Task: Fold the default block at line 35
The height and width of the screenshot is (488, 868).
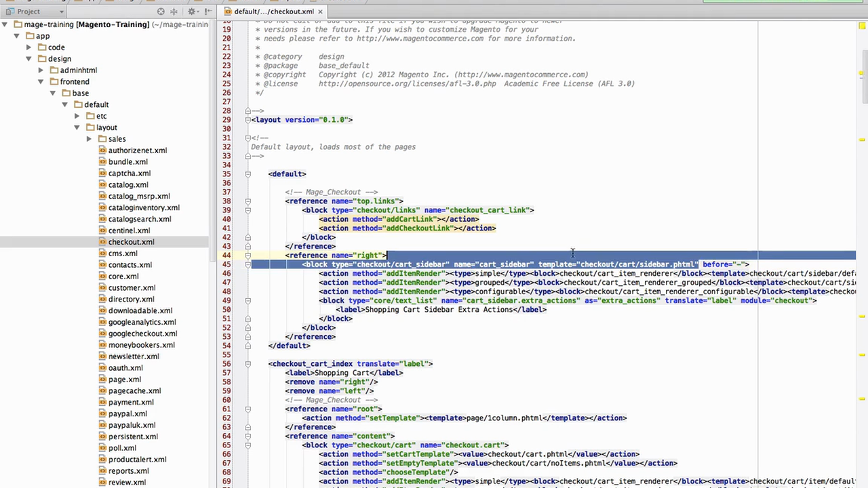Action: (248, 174)
